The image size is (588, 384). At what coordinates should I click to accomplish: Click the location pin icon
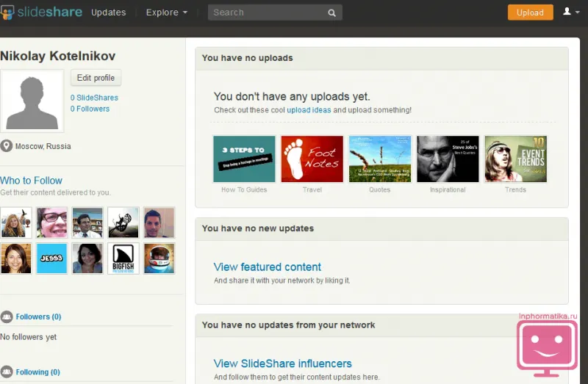point(6,145)
